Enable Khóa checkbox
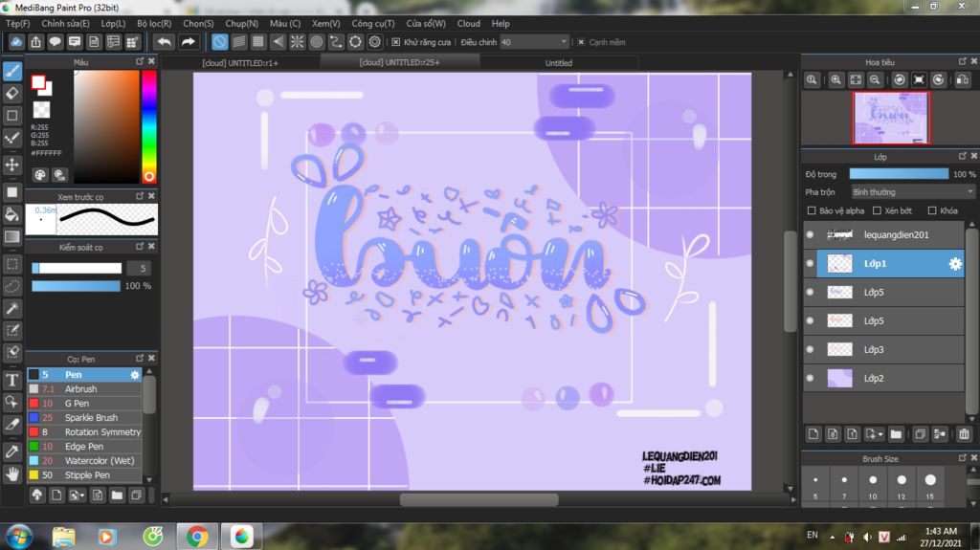This screenshot has width=980, height=550. coord(932,210)
